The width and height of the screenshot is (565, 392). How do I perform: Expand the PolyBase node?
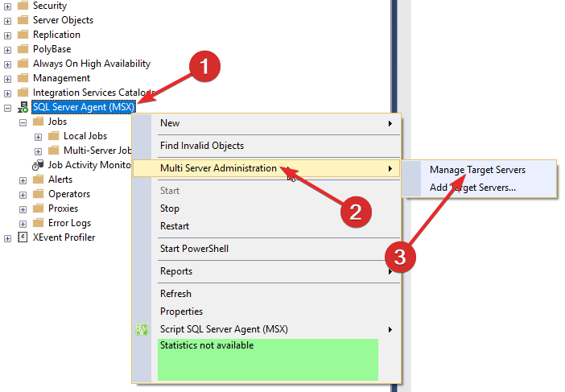click(7, 50)
